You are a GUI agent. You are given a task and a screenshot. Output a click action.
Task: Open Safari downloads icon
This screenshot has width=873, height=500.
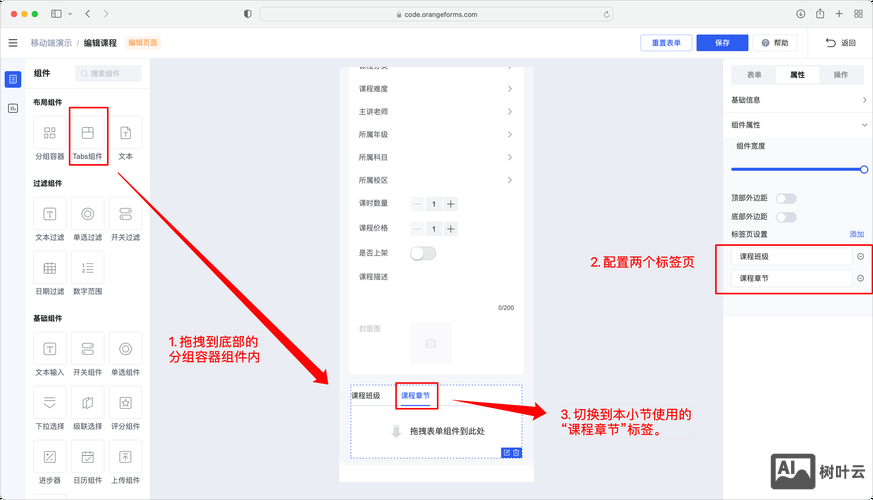(x=800, y=14)
